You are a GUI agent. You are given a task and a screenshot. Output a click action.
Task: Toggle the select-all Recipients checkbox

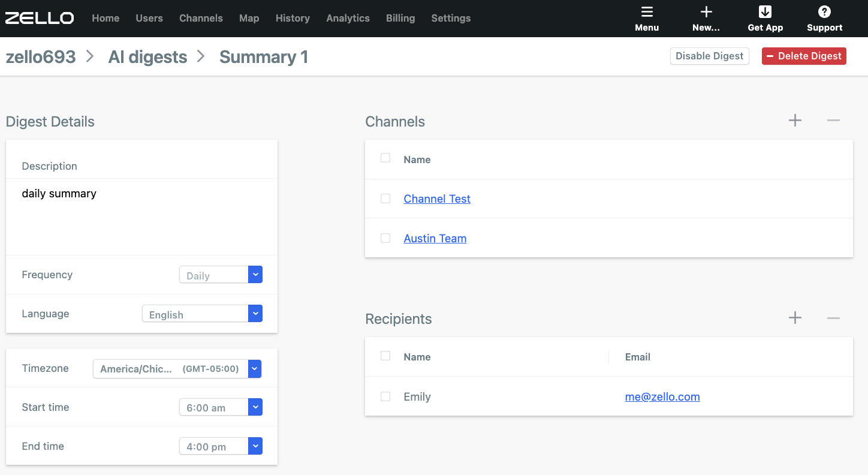click(x=385, y=356)
